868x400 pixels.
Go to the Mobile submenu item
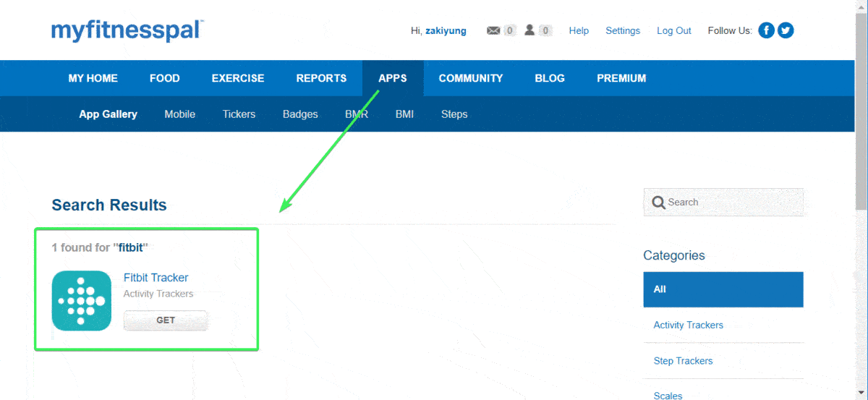pyautogui.click(x=179, y=114)
